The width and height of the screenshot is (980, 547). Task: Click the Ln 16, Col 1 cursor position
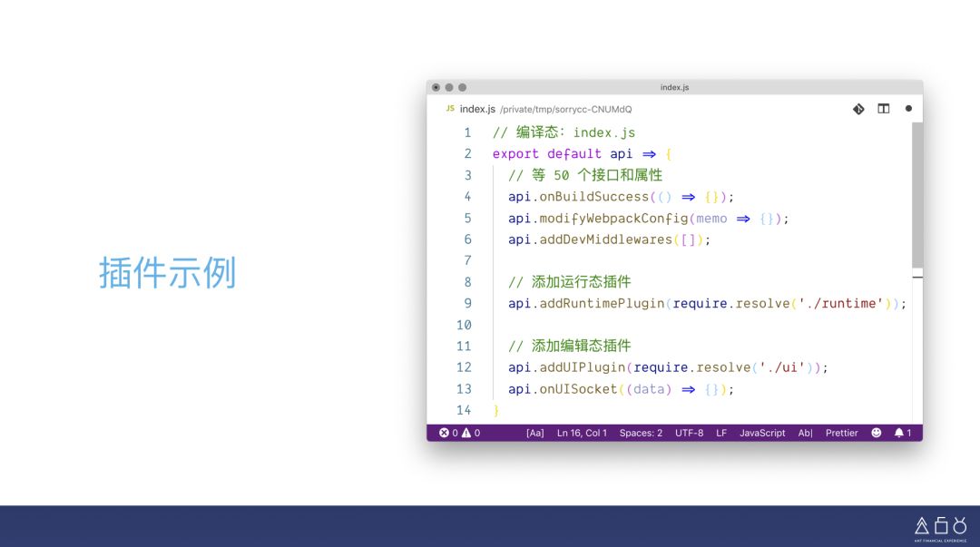(582, 433)
